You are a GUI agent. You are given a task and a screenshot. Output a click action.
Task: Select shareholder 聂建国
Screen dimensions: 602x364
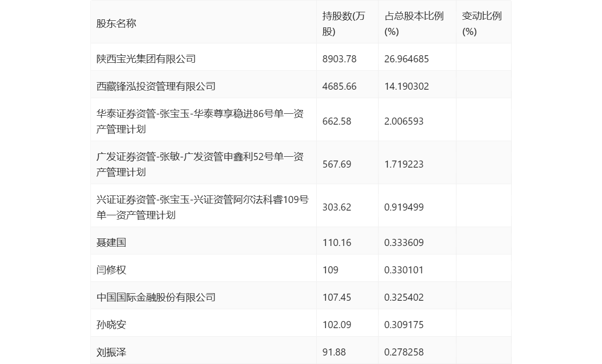(108, 242)
